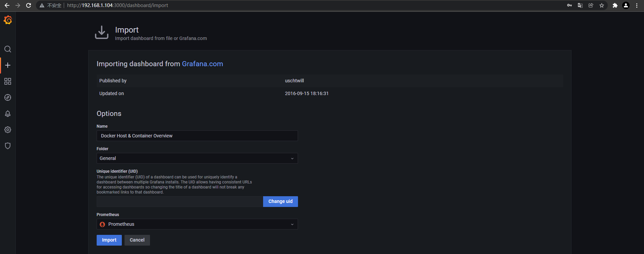644x254 pixels.
Task: Open the Dashboards grid icon
Action: pyautogui.click(x=8, y=81)
